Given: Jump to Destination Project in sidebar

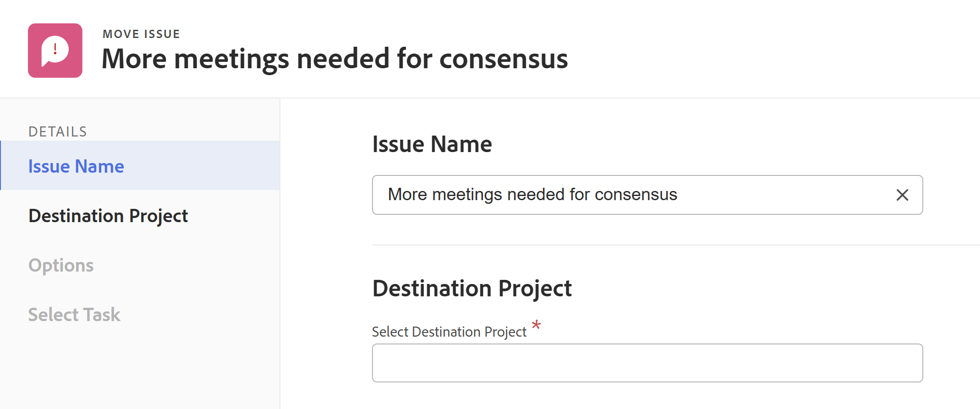Looking at the screenshot, I should coord(108,216).
